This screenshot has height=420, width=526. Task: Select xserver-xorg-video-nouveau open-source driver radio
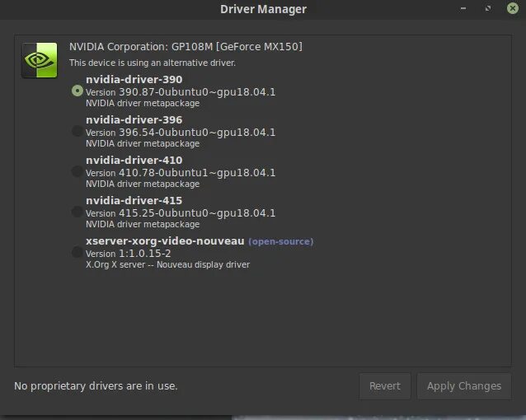pos(77,252)
